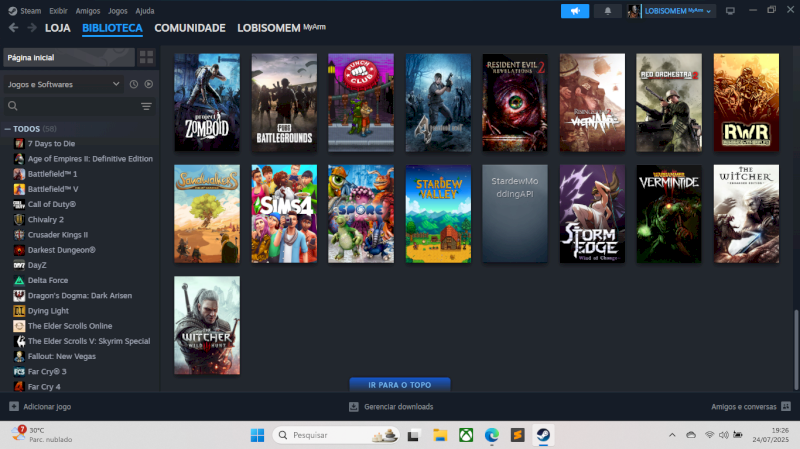Screen dimensions: 800x449
Task: Click the Battlefield 1 game icon
Action: pos(19,174)
